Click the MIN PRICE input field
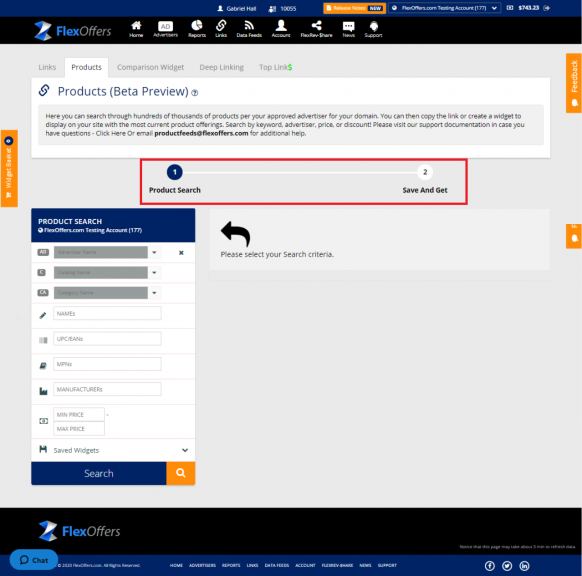Image resolution: width=582 pixels, height=576 pixels. coord(79,414)
